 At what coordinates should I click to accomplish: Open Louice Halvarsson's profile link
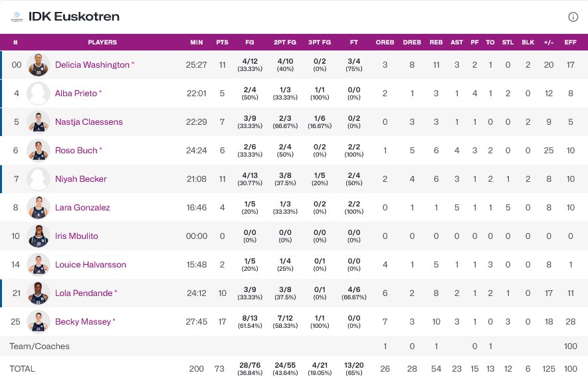90,265
